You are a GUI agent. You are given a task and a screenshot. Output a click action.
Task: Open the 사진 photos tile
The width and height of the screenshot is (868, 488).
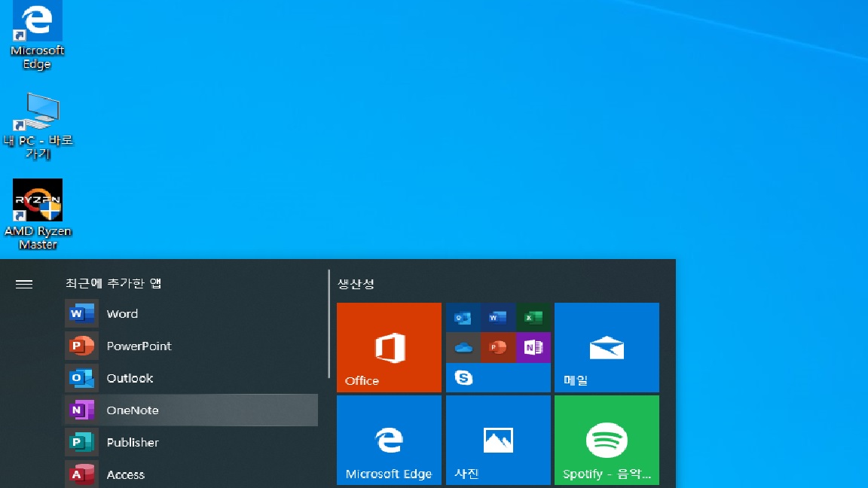coord(498,440)
